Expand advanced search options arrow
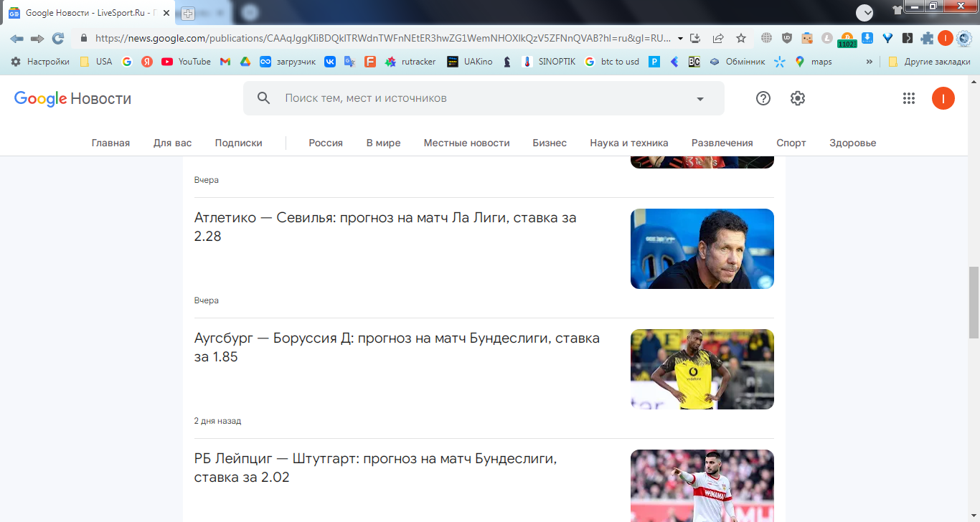 [x=700, y=99]
